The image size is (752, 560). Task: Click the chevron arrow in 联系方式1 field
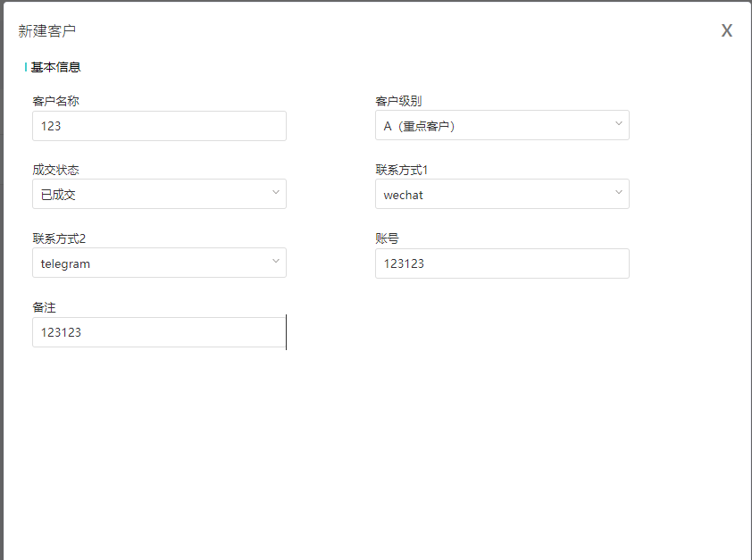[x=619, y=193]
